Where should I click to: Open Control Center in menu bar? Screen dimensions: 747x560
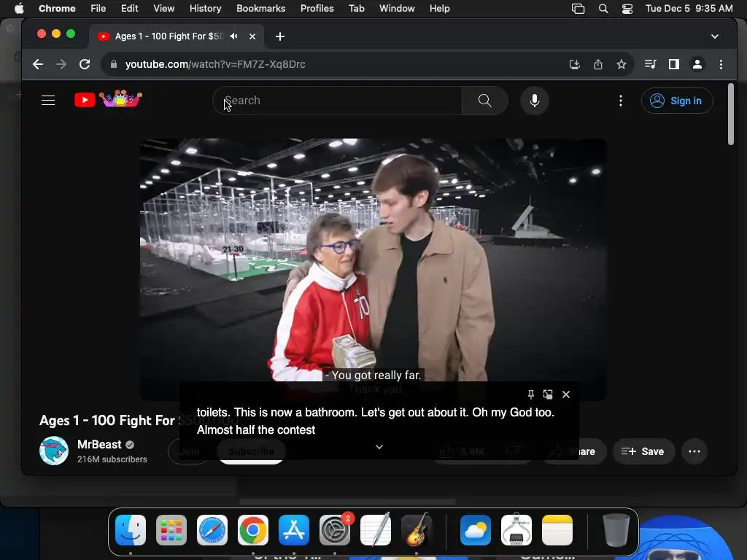pyautogui.click(x=627, y=8)
